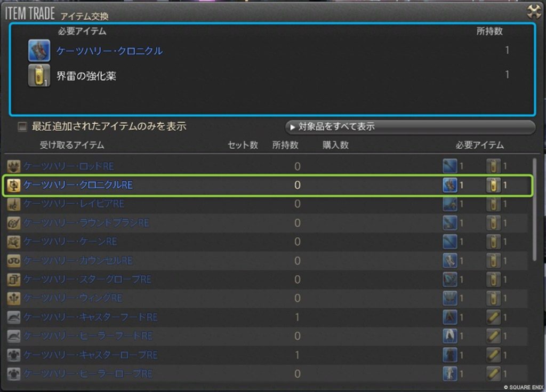This screenshot has width=546, height=392.
Task: Click the ケーツハリー・キャスターフードRE helmet icon
Action: [14, 317]
